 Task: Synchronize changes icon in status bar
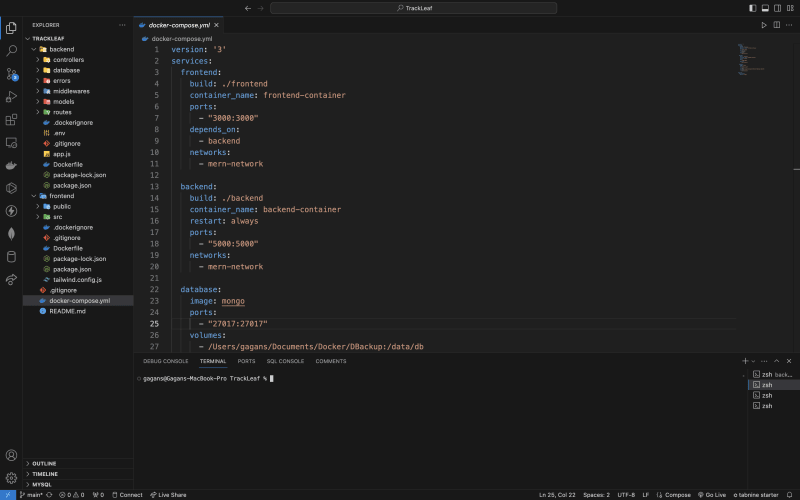tap(49, 495)
